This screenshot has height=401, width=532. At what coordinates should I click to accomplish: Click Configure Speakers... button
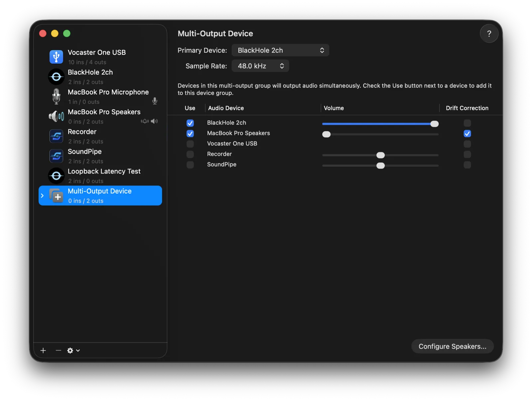(452, 346)
